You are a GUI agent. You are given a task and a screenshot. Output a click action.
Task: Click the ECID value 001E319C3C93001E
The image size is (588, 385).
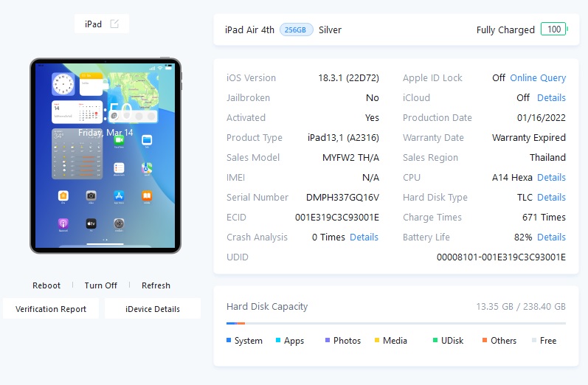[x=336, y=217]
